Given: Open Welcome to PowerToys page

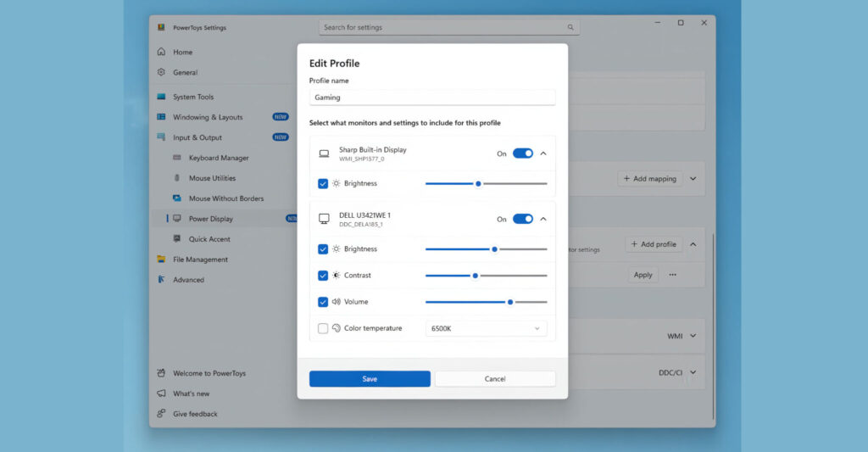Looking at the screenshot, I should pyautogui.click(x=209, y=373).
